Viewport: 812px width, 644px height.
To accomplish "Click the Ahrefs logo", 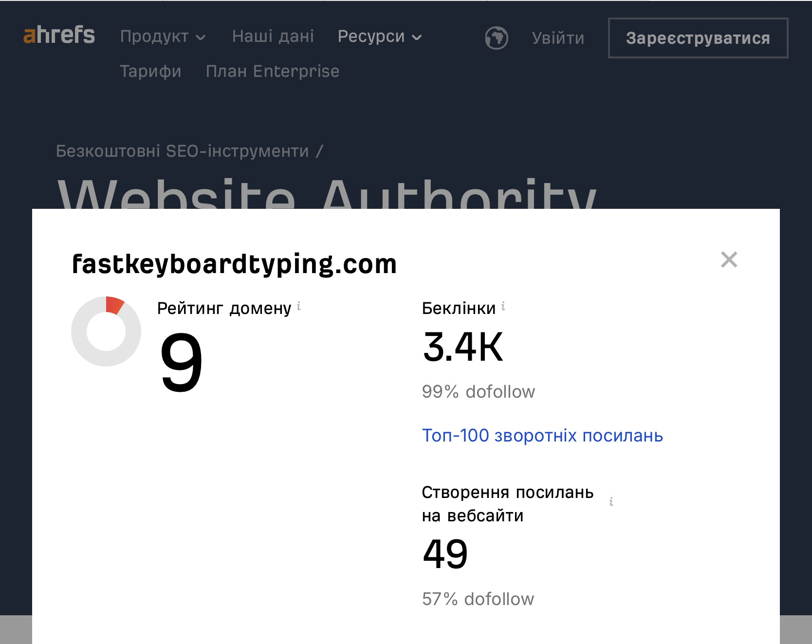I will [59, 35].
